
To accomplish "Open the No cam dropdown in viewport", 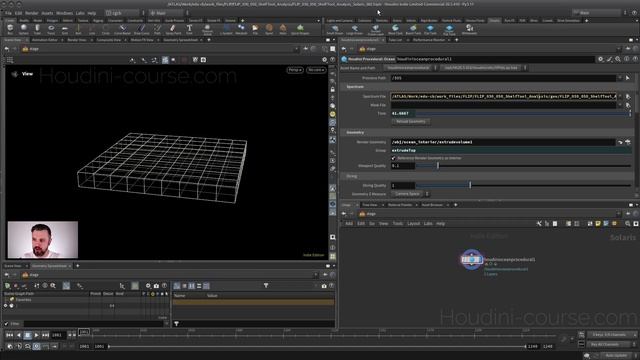I will [316, 70].
